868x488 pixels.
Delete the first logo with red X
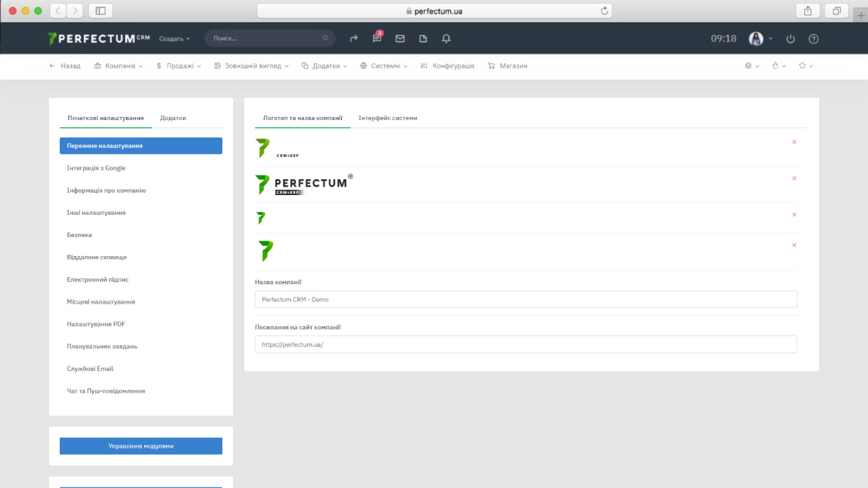click(794, 142)
